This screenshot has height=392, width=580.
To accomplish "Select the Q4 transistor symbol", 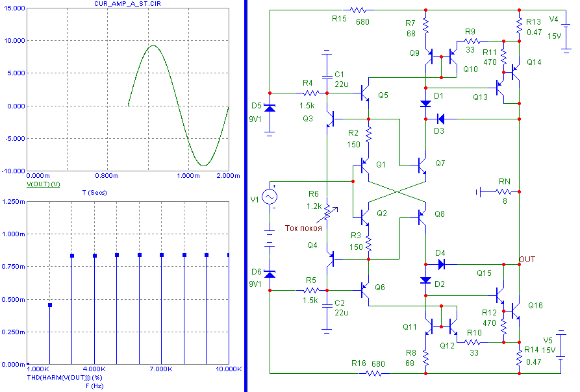I will (x=331, y=260).
